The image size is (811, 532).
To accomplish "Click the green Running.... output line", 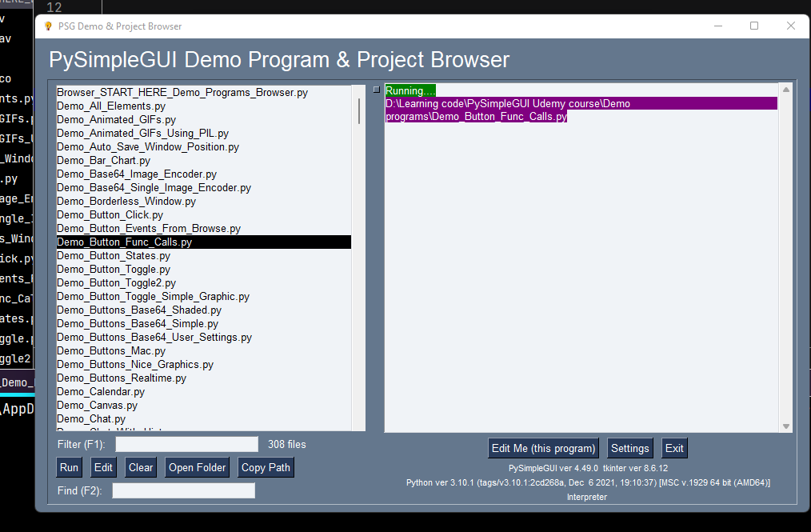I will [x=410, y=90].
